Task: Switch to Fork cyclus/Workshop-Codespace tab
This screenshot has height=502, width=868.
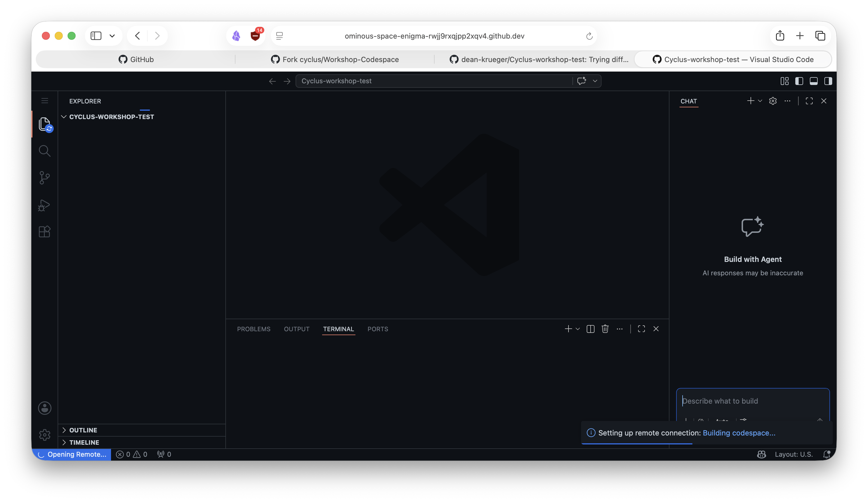Action: coord(335,60)
